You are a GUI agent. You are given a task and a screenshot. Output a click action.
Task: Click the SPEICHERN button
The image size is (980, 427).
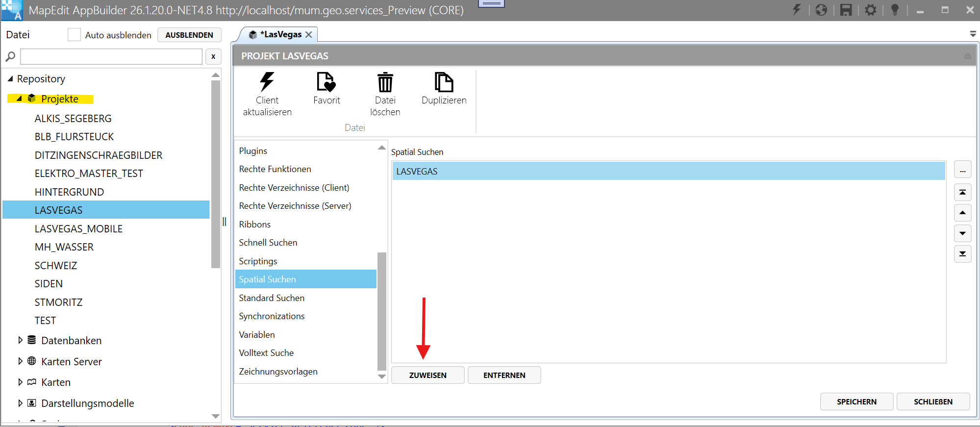pos(856,402)
